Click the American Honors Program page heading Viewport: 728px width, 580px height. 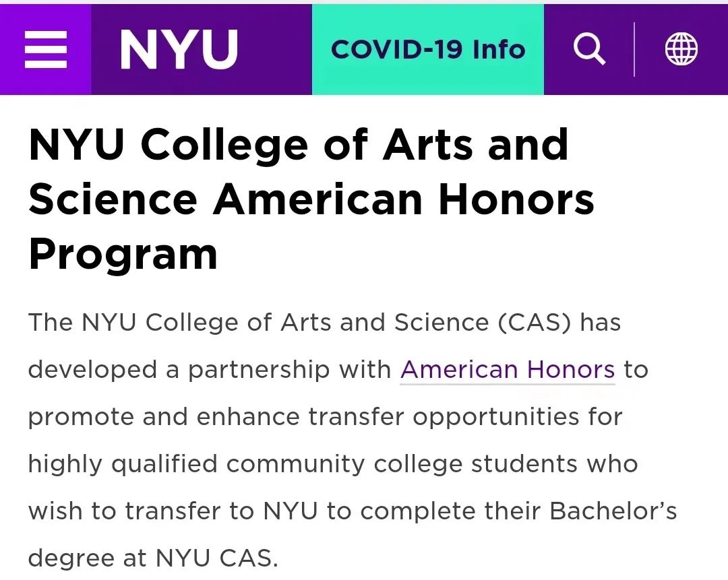coord(311,199)
